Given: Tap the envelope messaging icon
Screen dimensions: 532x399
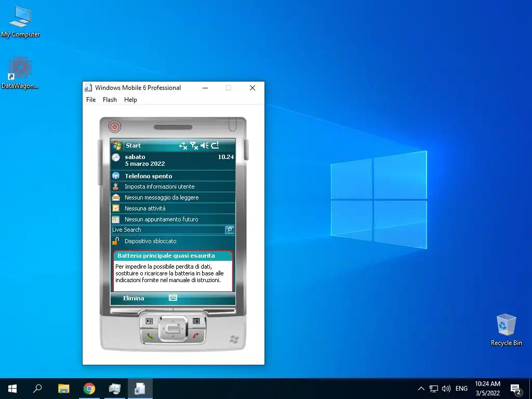Looking at the screenshot, I should tap(116, 197).
